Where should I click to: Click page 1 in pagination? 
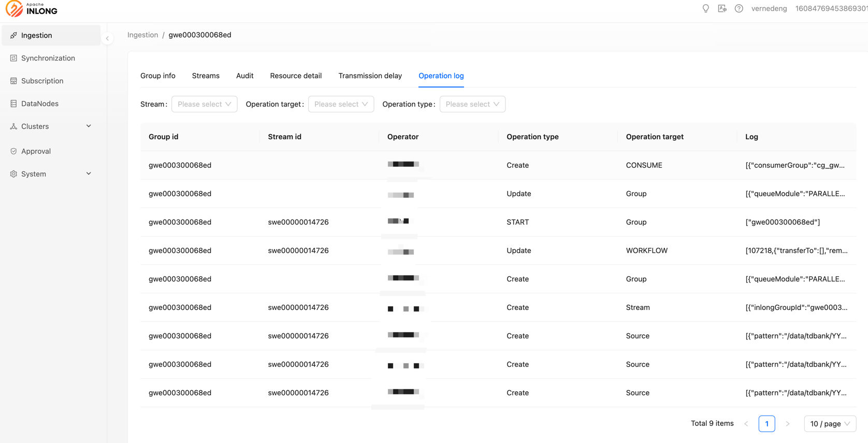(766, 424)
